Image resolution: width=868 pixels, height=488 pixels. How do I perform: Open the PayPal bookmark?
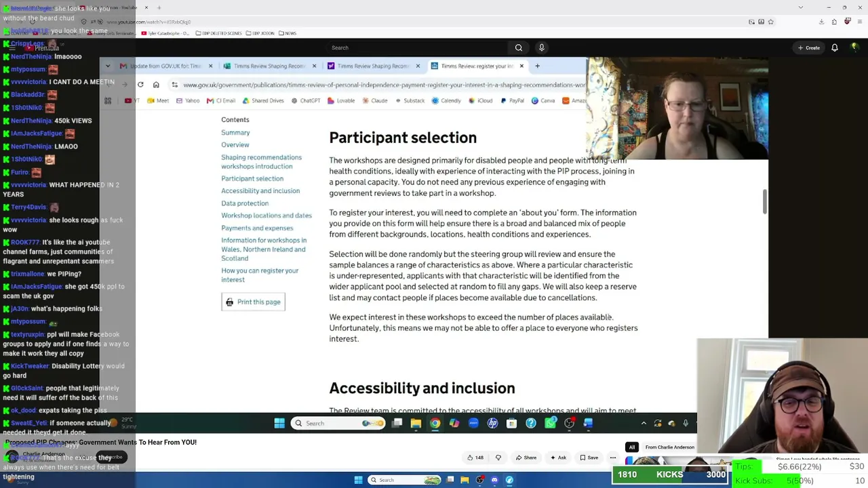[512, 100]
